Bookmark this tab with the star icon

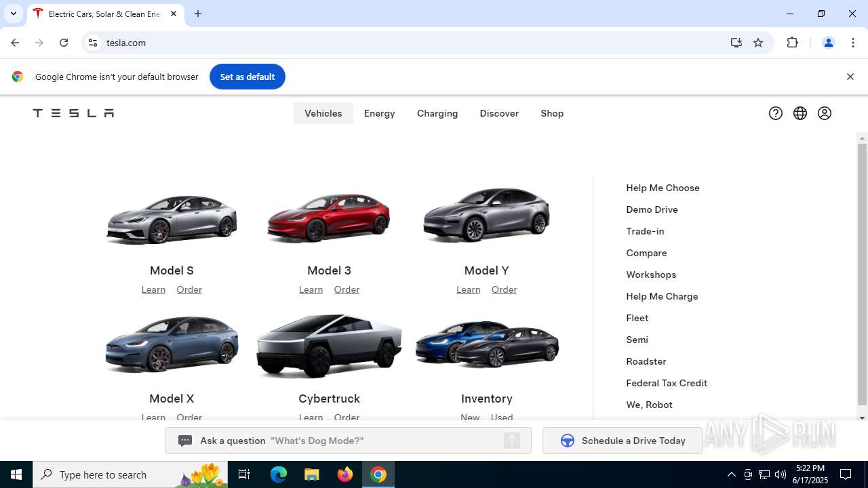point(758,43)
